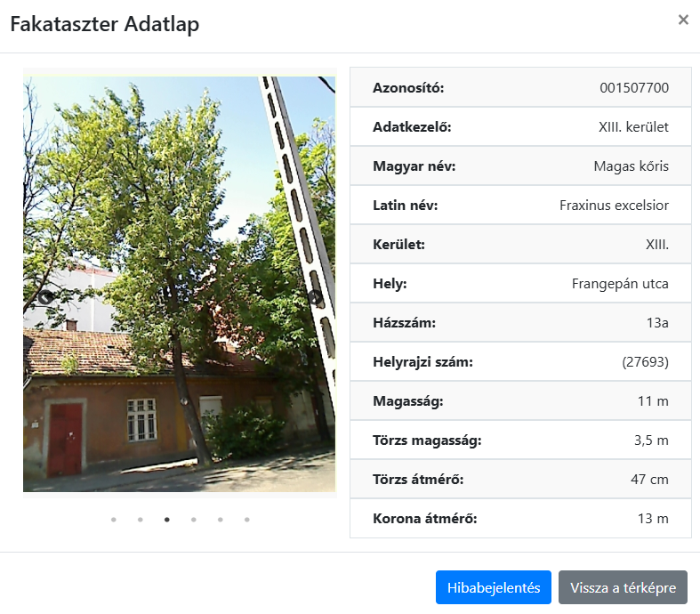
Task: Click the Korona átmérő row label
Action: pyautogui.click(x=424, y=519)
